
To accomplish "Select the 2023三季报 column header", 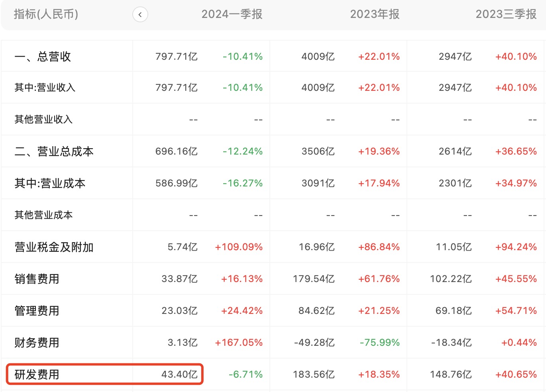I will click(x=506, y=14).
